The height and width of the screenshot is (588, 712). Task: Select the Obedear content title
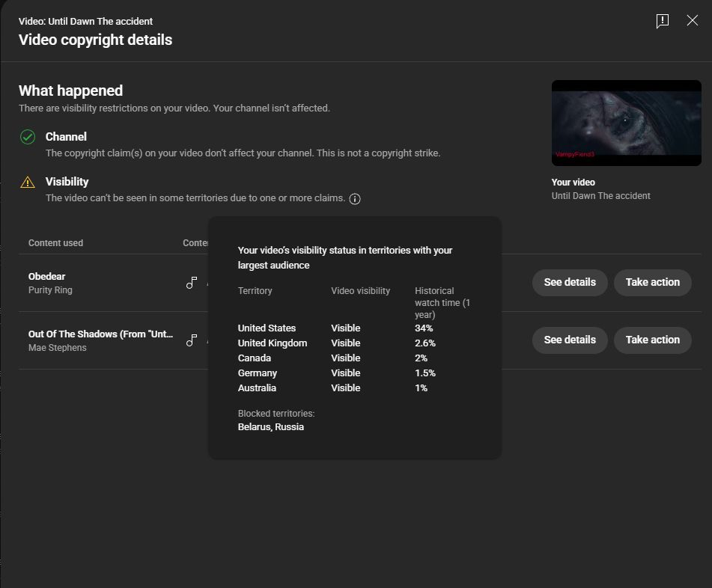click(46, 276)
